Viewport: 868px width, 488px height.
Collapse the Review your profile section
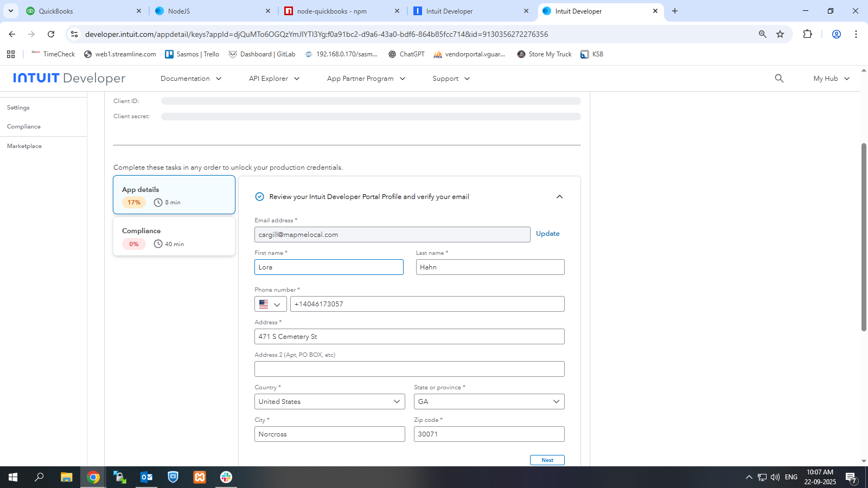coord(559,197)
